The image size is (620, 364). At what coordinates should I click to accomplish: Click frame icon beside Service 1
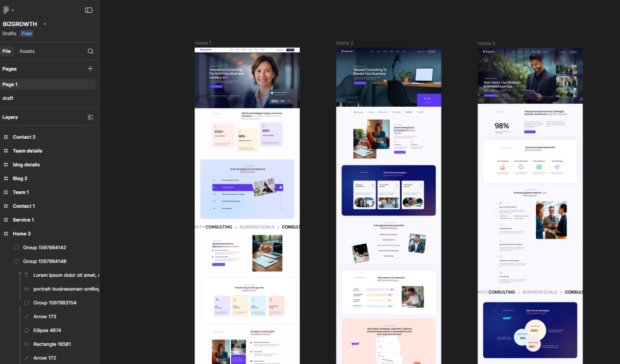pos(6,220)
